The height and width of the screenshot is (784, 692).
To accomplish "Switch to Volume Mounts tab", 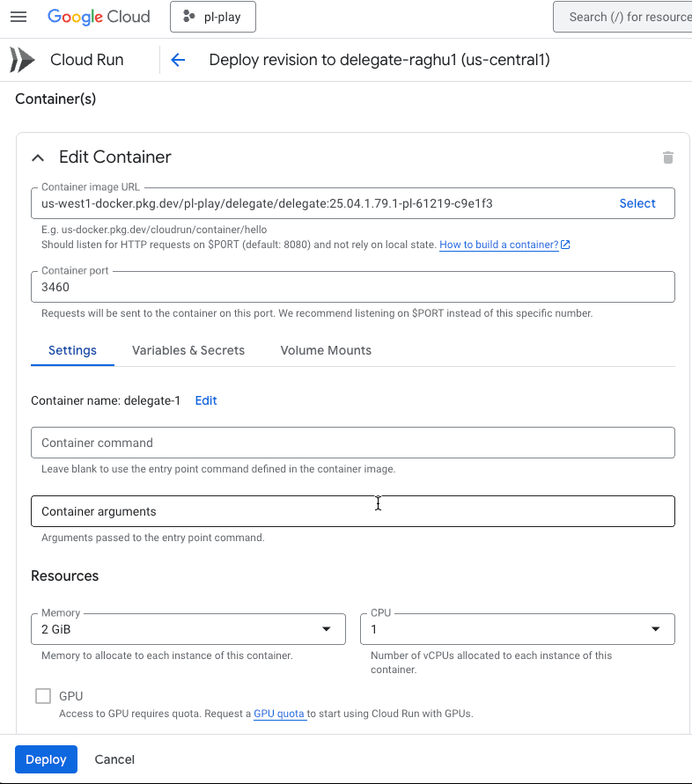I will (x=326, y=350).
